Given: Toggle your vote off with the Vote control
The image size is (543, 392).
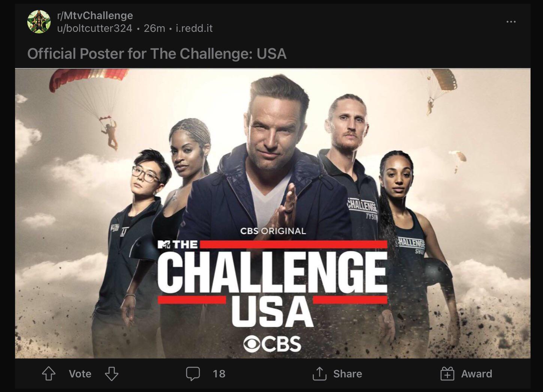Looking at the screenshot, I should click(x=79, y=374).
